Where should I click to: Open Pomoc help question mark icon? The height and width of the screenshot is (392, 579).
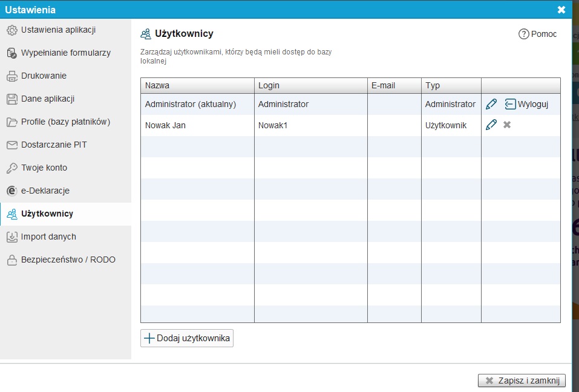(524, 34)
